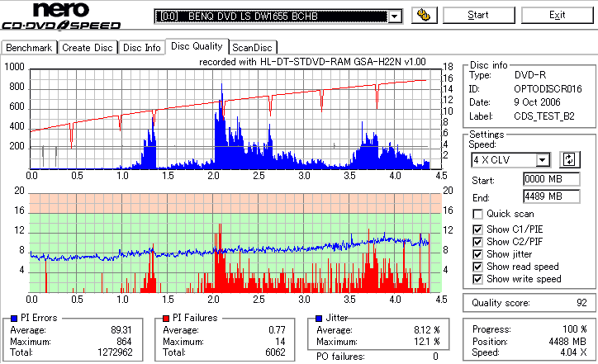Click the disc ID OPTODISCR016
598x364 pixels.
(x=548, y=89)
